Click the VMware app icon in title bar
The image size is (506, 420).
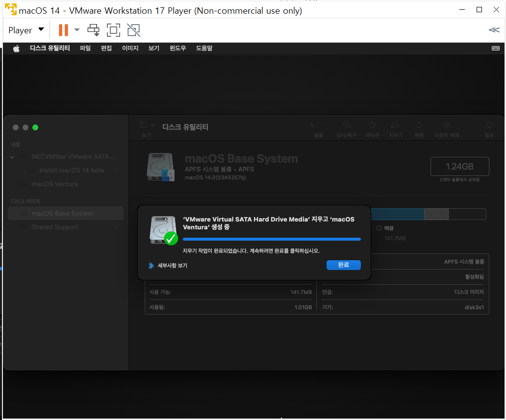click(11, 10)
